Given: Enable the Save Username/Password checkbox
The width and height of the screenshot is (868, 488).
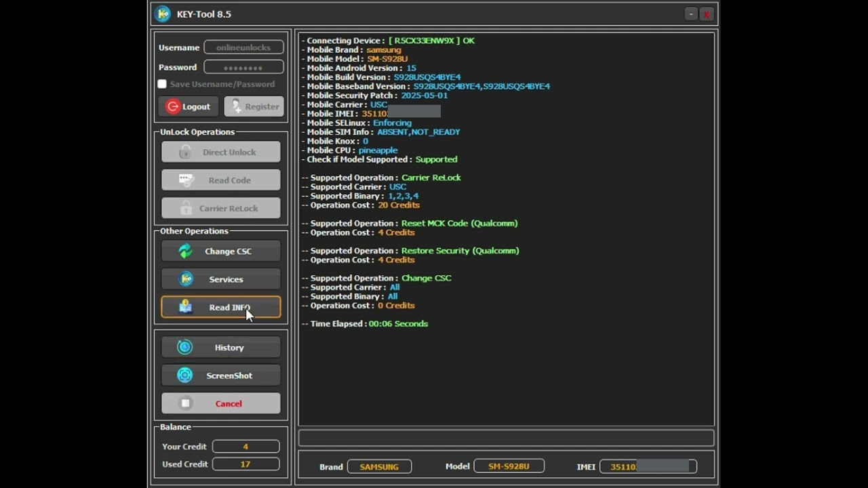Looking at the screenshot, I should [x=162, y=84].
